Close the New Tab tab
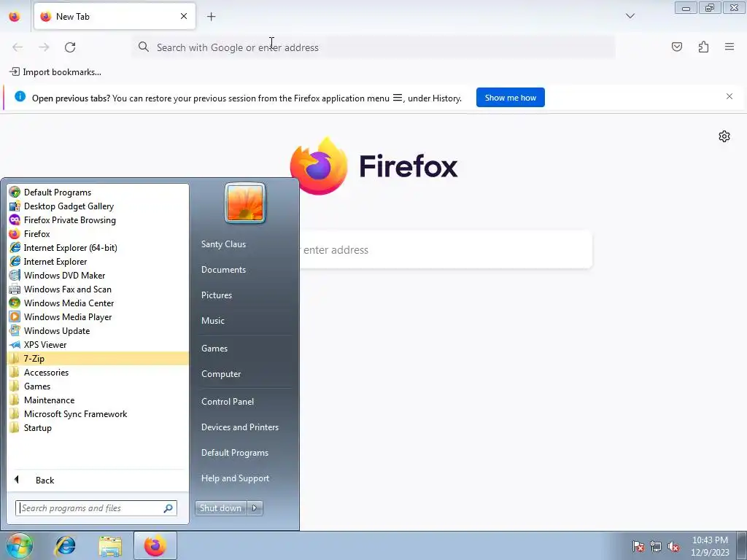Image resolution: width=747 pixels, height=560 pixels. pyautogui.click(x=184, y=16)
